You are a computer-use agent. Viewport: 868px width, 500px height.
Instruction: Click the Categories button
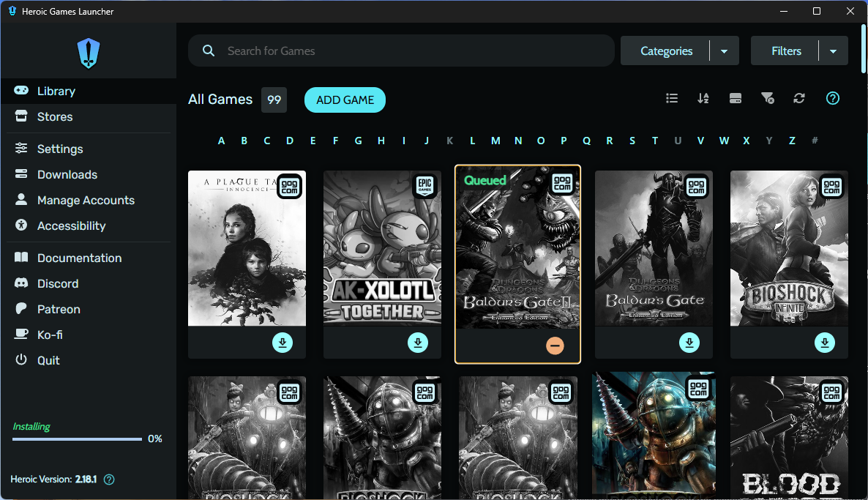[x=666, y=51]
